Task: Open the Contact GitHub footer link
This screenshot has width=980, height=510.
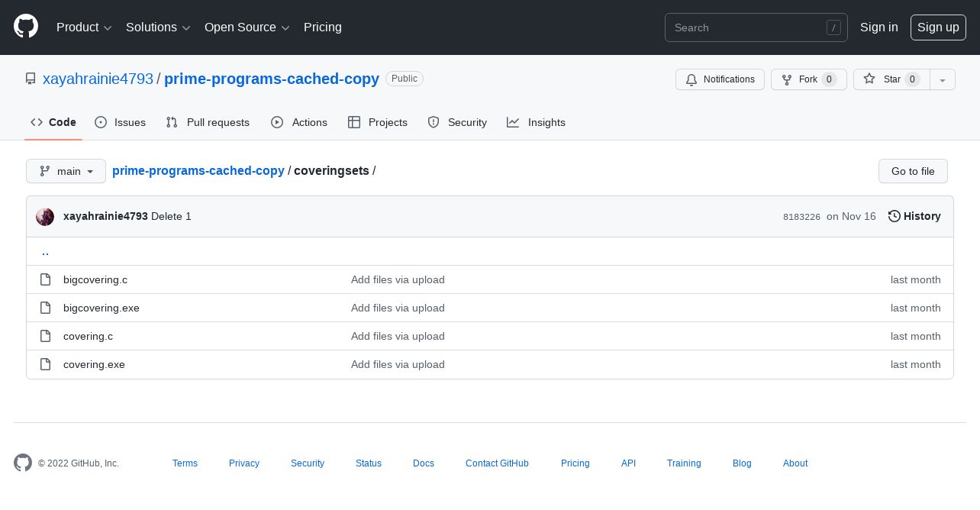Action: 497,463
